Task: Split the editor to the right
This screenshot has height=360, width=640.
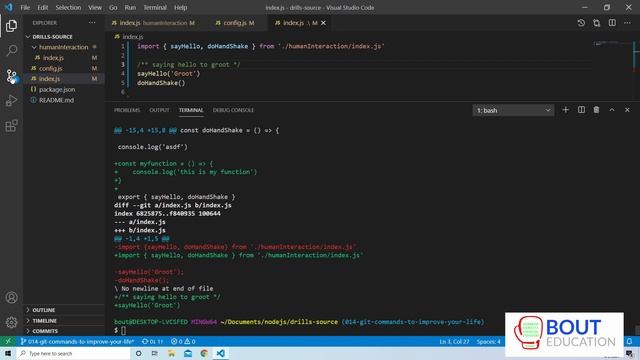Action: [x=612, y=23]
